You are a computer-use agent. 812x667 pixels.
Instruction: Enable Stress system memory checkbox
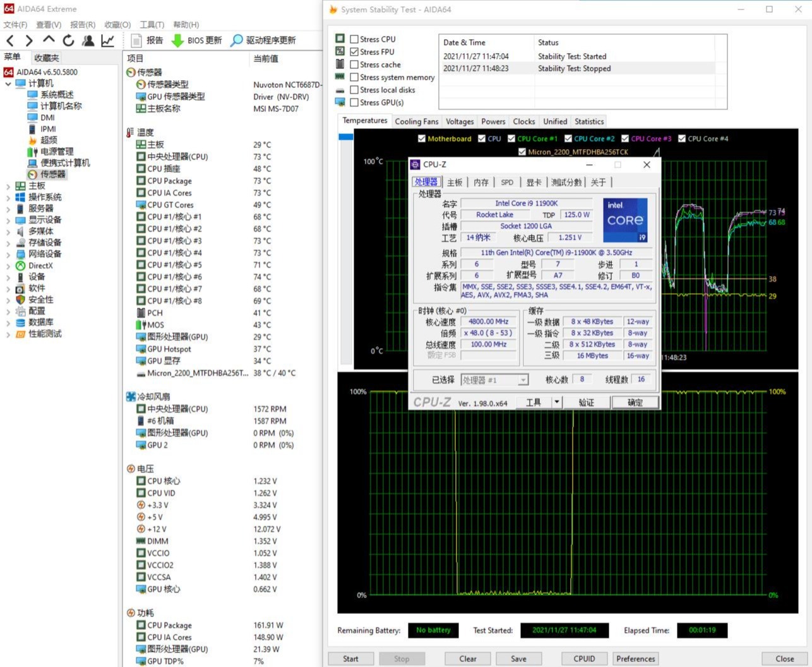[x=354, y=77]
